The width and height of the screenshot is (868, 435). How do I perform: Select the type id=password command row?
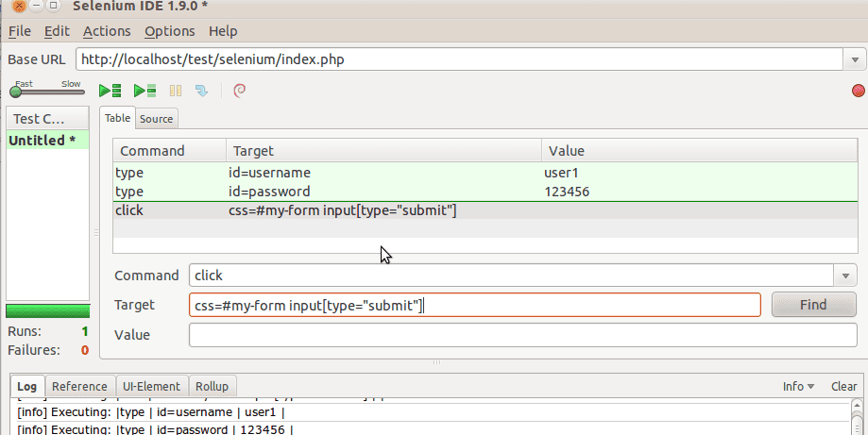[485, 192]
